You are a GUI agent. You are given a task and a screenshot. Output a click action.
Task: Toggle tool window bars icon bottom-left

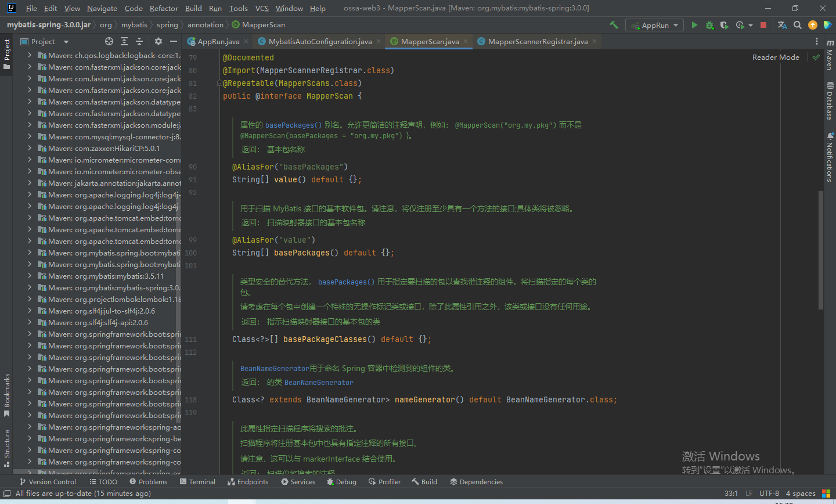[x=7, y=494]
